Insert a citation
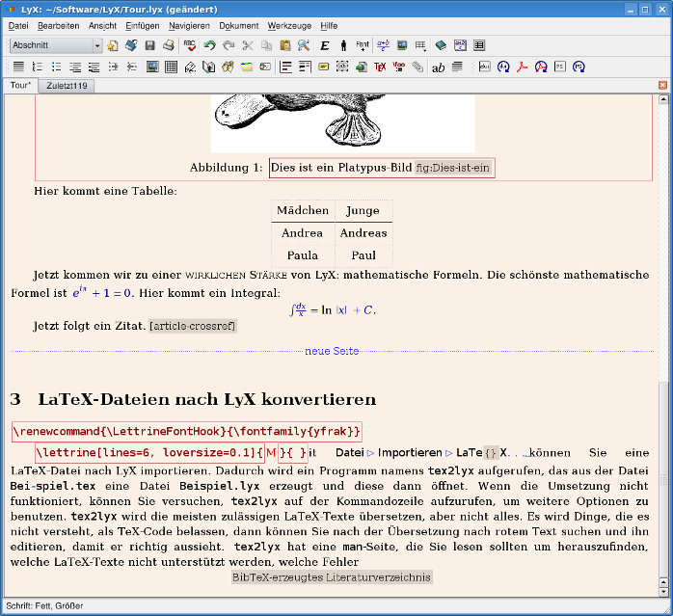673x616 pixels. [228, 67]
